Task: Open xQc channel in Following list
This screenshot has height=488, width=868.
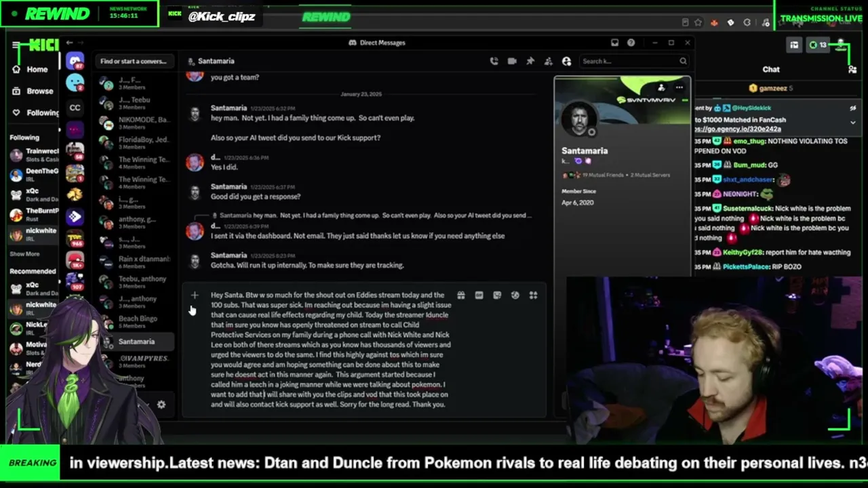Action: click(35, 195)
